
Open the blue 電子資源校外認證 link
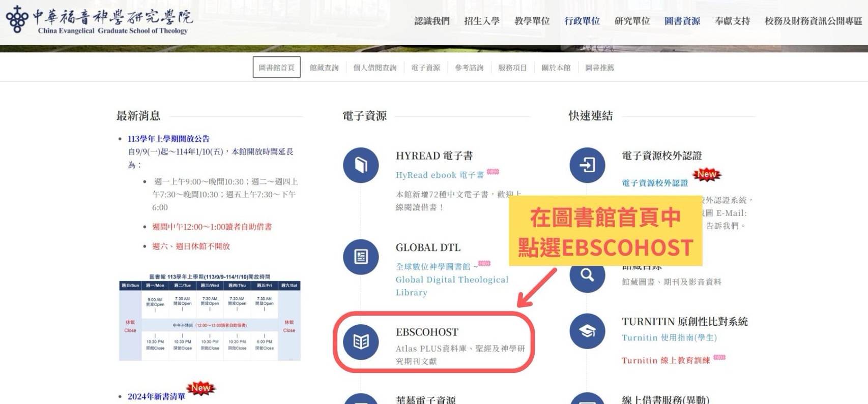(x=655, y=183)
